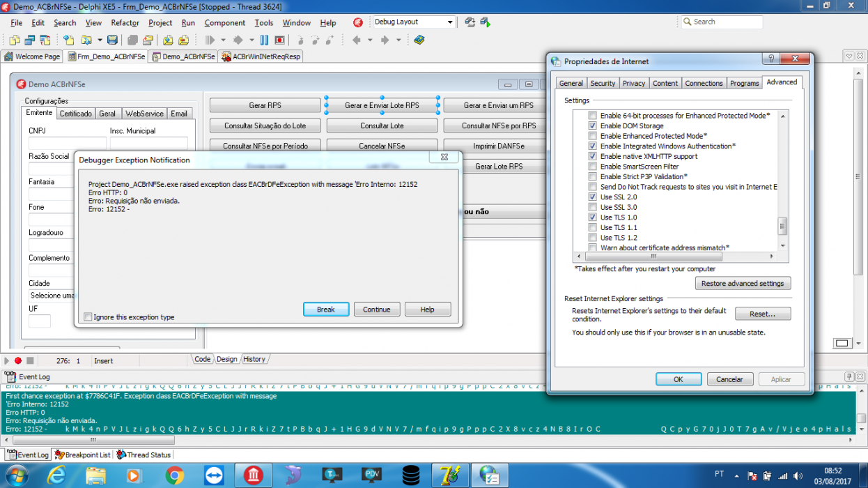Screen dimensions: 868x488
Task: Click the Embarcadero red logo icon
Action: [x=357, y=22]
